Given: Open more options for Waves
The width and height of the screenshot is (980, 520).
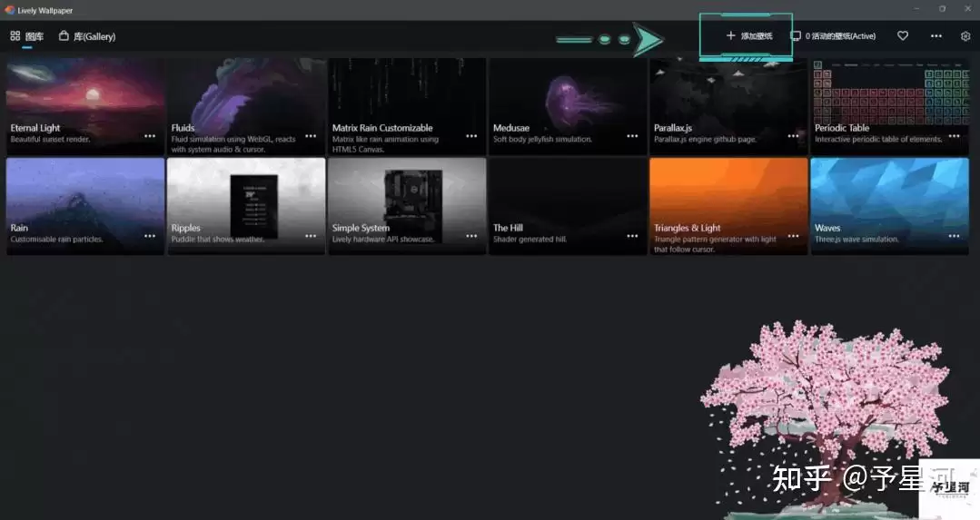Looking at the screenshot, I should click(954, 236).
